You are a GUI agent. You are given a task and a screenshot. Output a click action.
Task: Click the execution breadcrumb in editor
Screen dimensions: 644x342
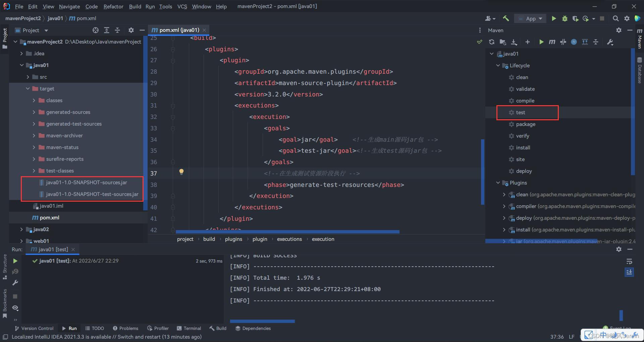click(323, 239)
